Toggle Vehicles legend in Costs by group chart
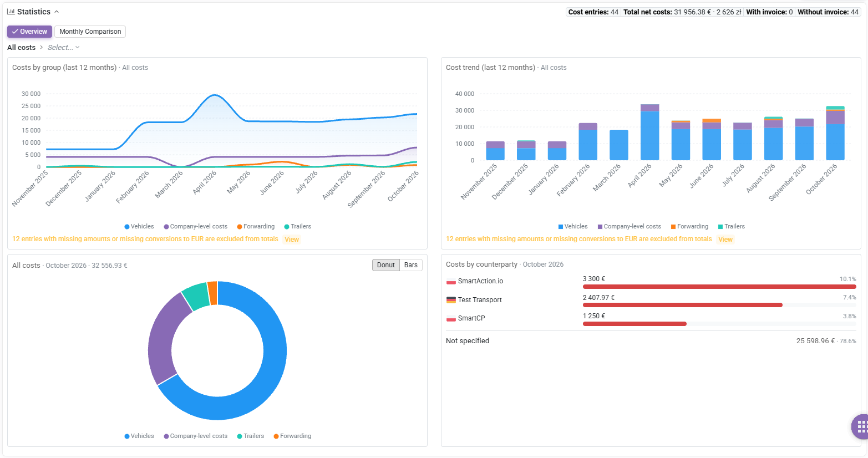868x458 pixels. (x=139, y=226)
